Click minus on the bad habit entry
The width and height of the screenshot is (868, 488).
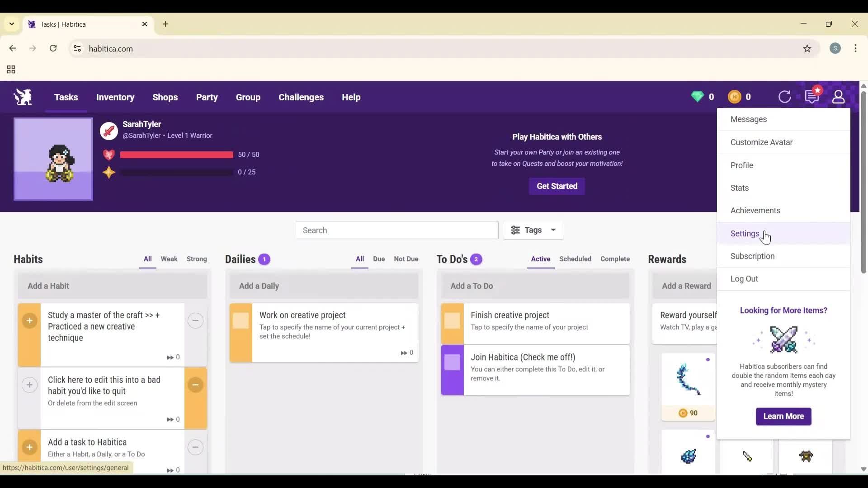[x=195, y=385]
